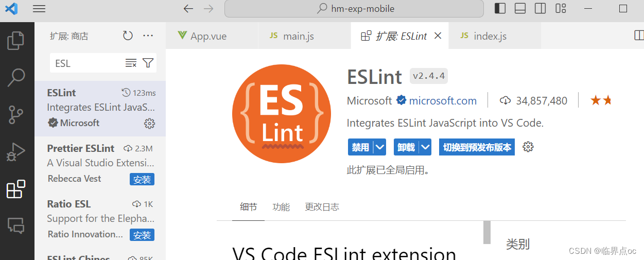
Task: Close the 扩展: ESLint tab
Action: coord(438,36)
